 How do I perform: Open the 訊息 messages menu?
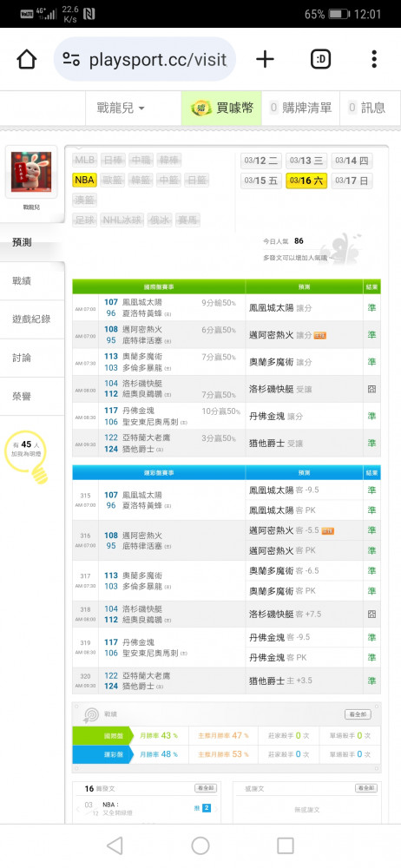(366, 108)
